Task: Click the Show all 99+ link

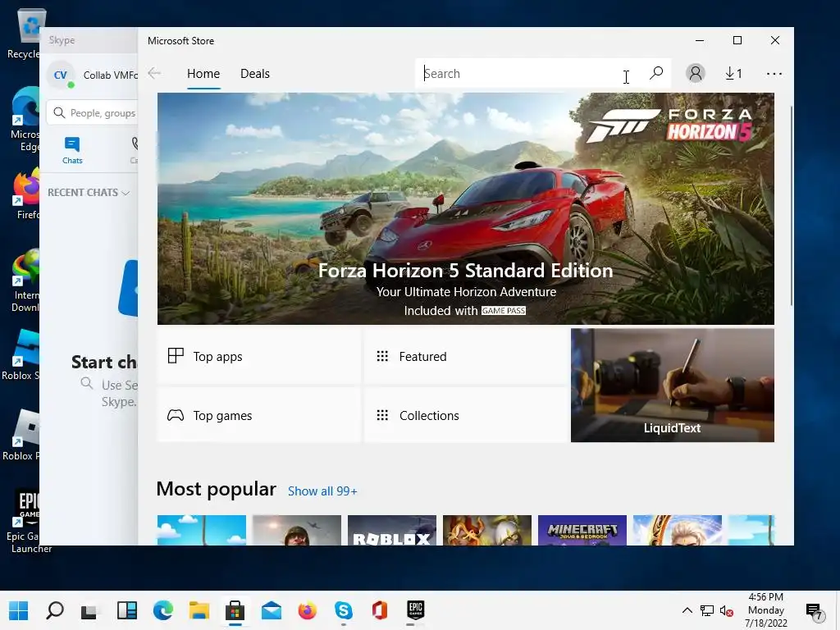Action: (x=322, y=491)
